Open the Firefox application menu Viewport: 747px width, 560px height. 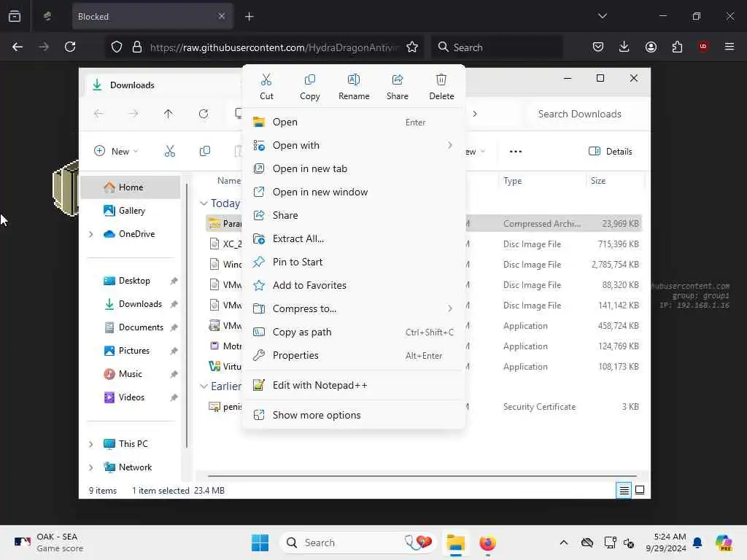click(x=729, y=47)
